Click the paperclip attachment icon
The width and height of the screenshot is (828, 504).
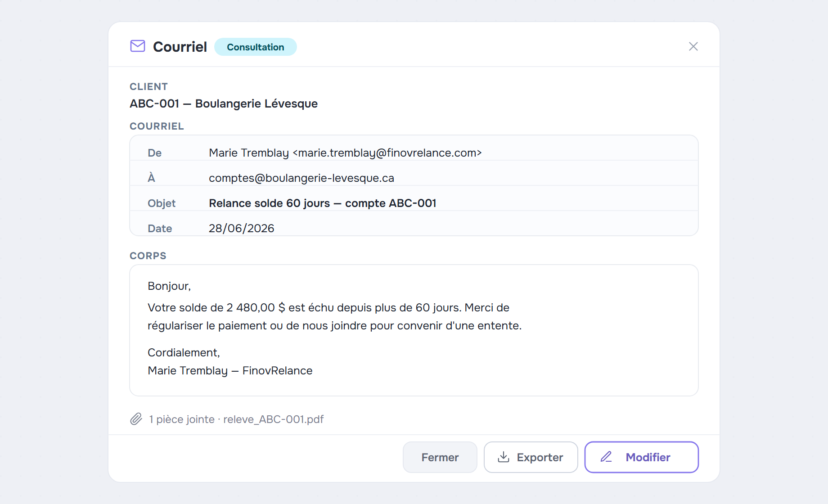[136, 419]
